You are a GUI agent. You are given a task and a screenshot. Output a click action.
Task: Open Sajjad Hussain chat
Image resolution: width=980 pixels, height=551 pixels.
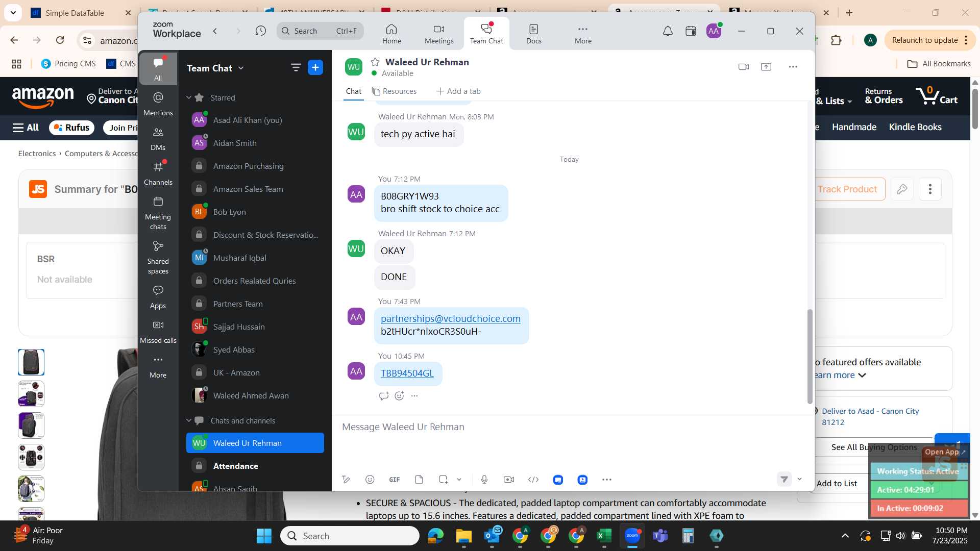[255, 327]
